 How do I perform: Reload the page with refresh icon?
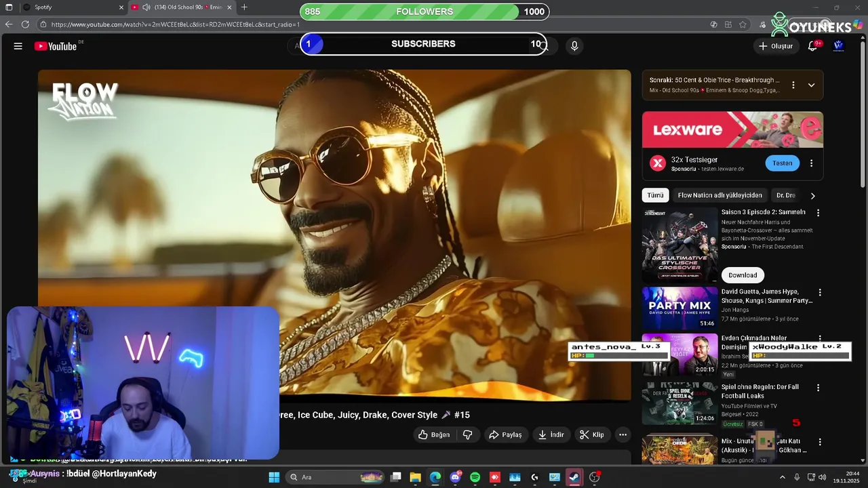(25, 24)
